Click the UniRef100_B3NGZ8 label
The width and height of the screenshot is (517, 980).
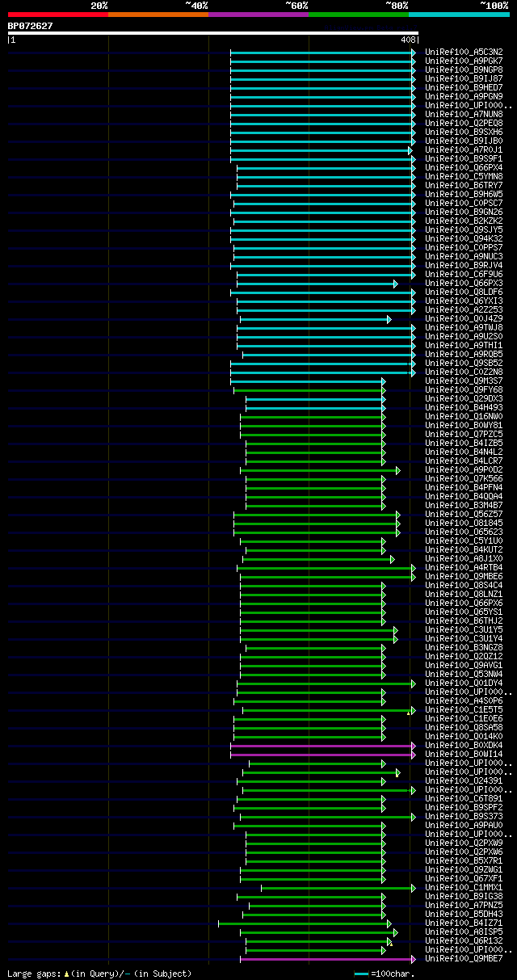pyautogui.click(x=464, y=647)
